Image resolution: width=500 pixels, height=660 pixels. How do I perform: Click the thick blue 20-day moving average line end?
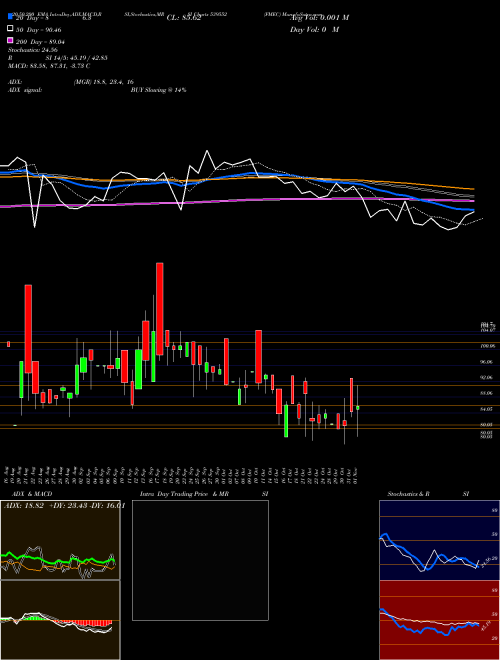coord(473,210)
